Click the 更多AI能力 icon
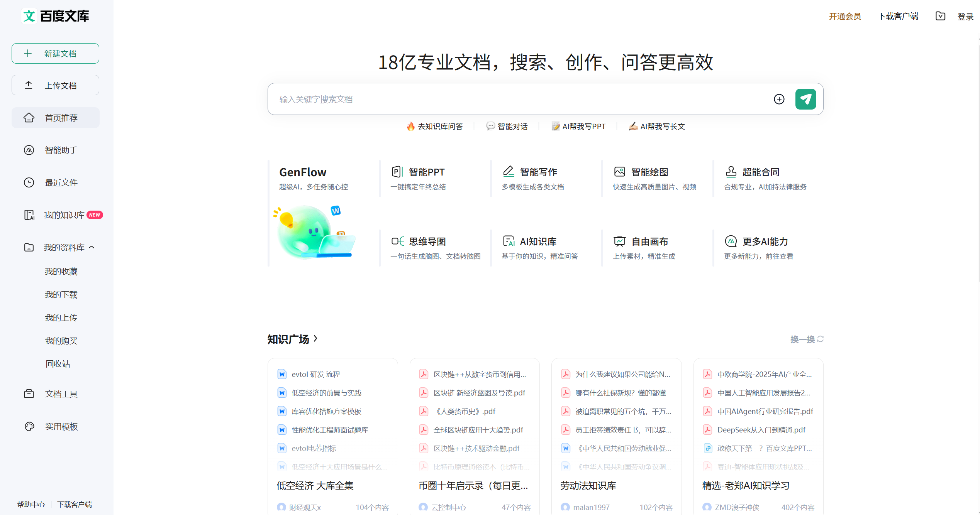 coord(731,241)
